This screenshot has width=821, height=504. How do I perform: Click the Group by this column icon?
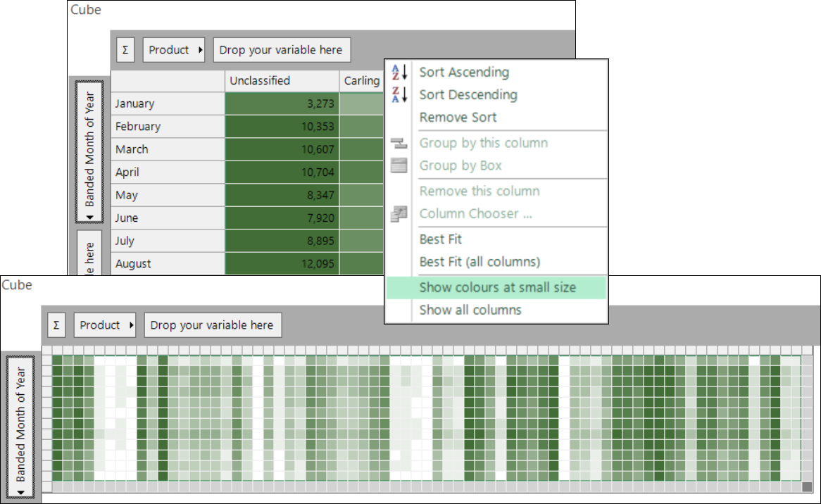pyautogui.click(x=399, y=143)
